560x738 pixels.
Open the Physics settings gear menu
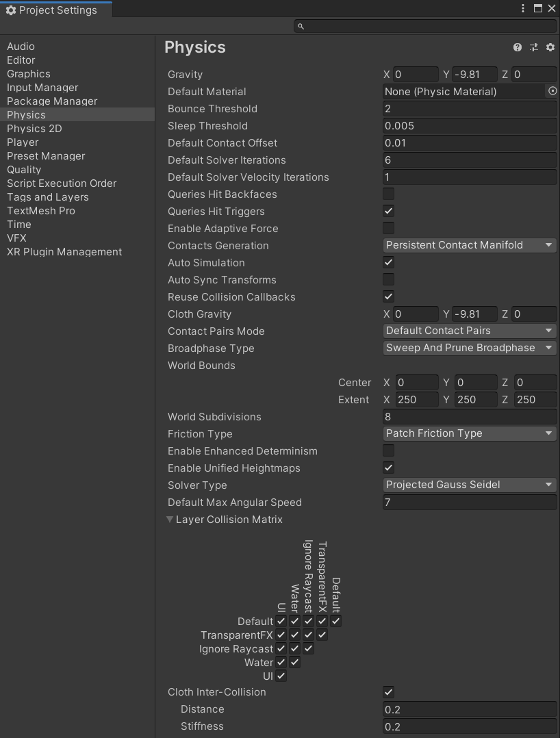tap(550, 48)
